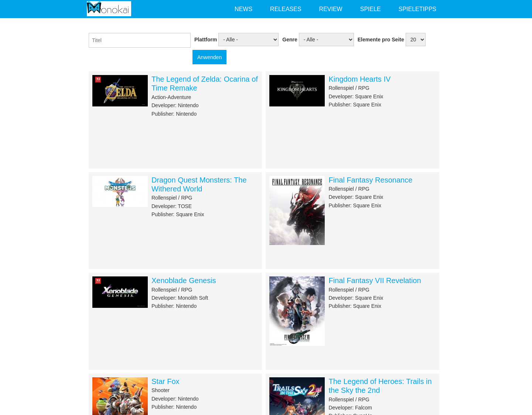Click the Final Fantasy VII Revelation cover art
The height and width of the screenshot is (415, 532).
coord(297,311)
